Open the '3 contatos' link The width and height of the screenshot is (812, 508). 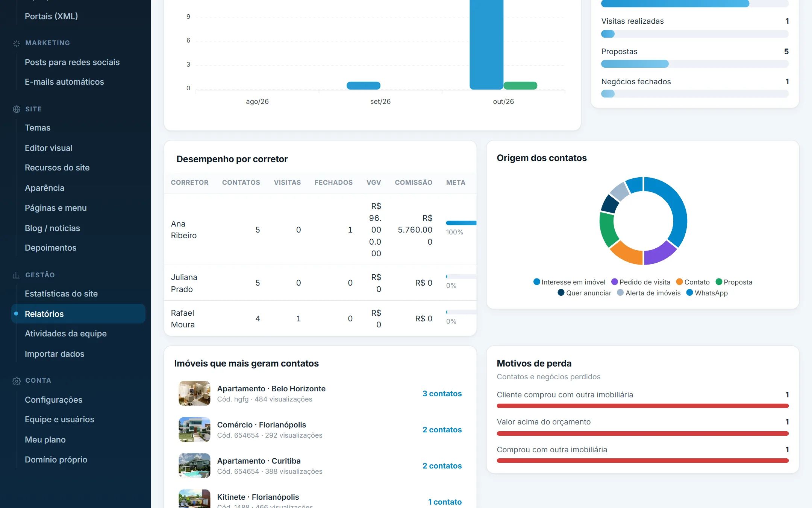click(x=442, y=394)
